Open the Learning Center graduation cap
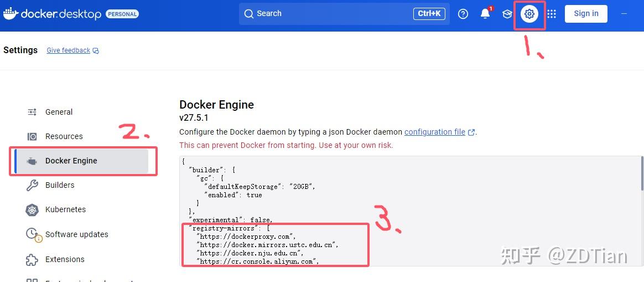This screenshot has height=282, width=644. click(507, 14)
